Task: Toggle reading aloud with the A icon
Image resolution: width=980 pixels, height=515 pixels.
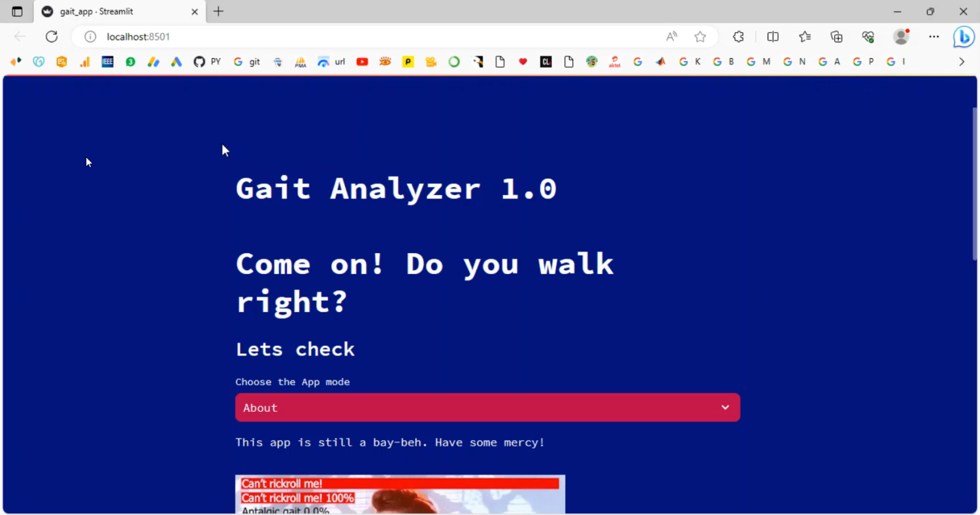Action: coord(671,37)
